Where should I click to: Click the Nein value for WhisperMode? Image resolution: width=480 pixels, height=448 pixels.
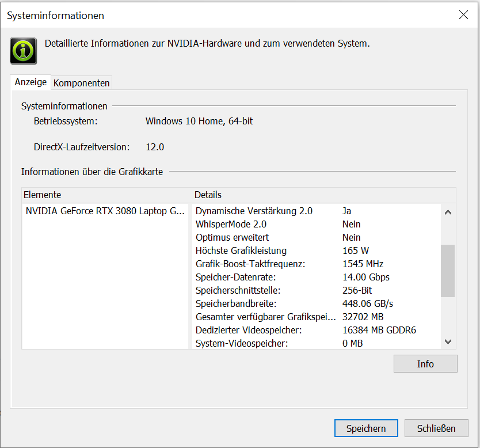click(351, 224)
